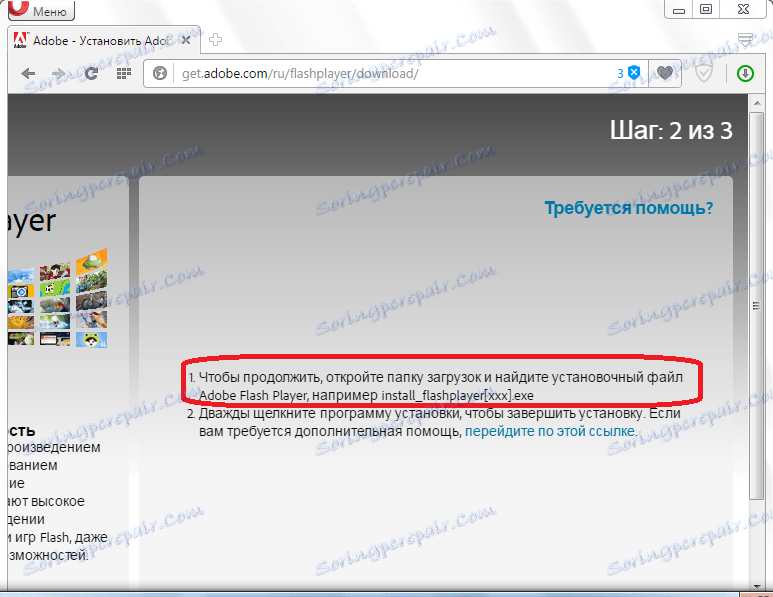Click the address bar URL field
Viewport: 773px width, 597px height.
[394, 73]
